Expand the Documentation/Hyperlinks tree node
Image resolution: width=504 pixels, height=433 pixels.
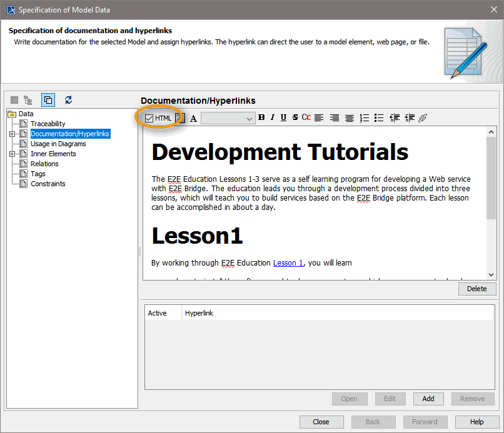pyautogui.click(x=13, y=133)
